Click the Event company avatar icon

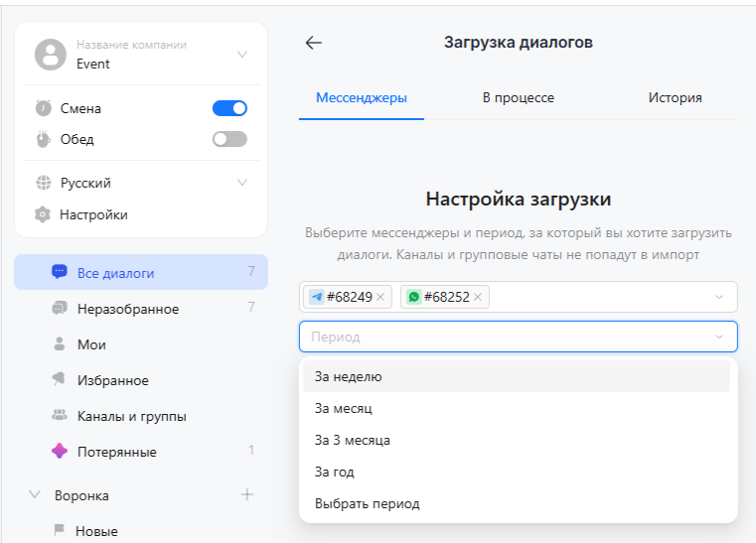click(51, 55)
